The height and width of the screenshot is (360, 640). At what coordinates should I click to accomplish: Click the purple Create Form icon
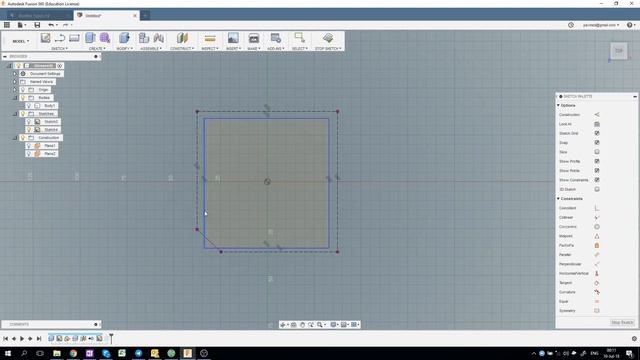point(105,38)
